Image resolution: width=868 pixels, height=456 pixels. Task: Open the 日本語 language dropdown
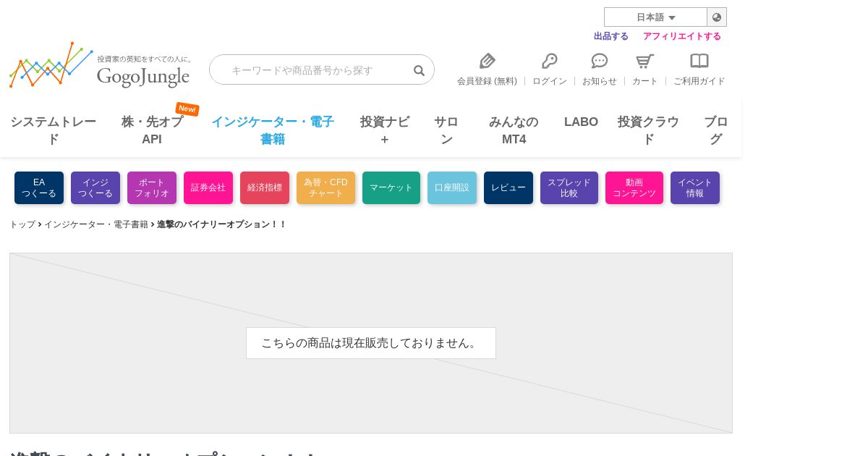pos(655,17)
